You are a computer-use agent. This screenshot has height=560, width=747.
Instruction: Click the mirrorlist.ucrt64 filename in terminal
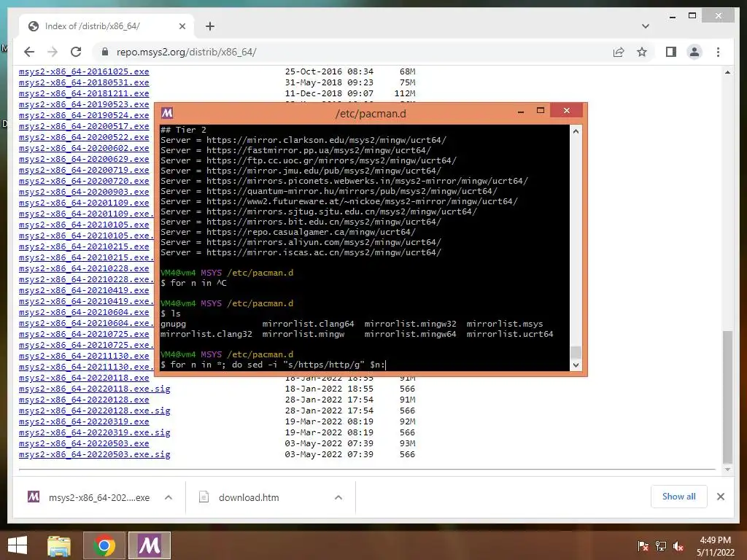pos(510,334)
